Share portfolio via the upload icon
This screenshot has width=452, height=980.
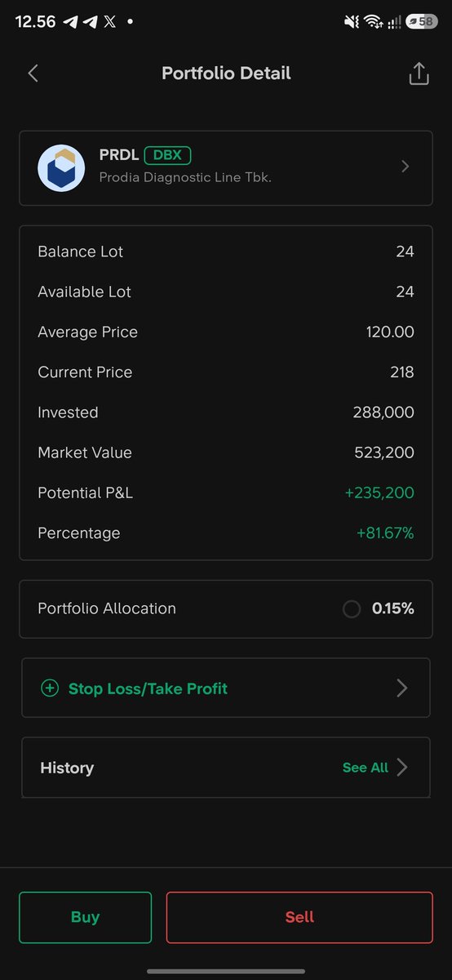(419, 73)
